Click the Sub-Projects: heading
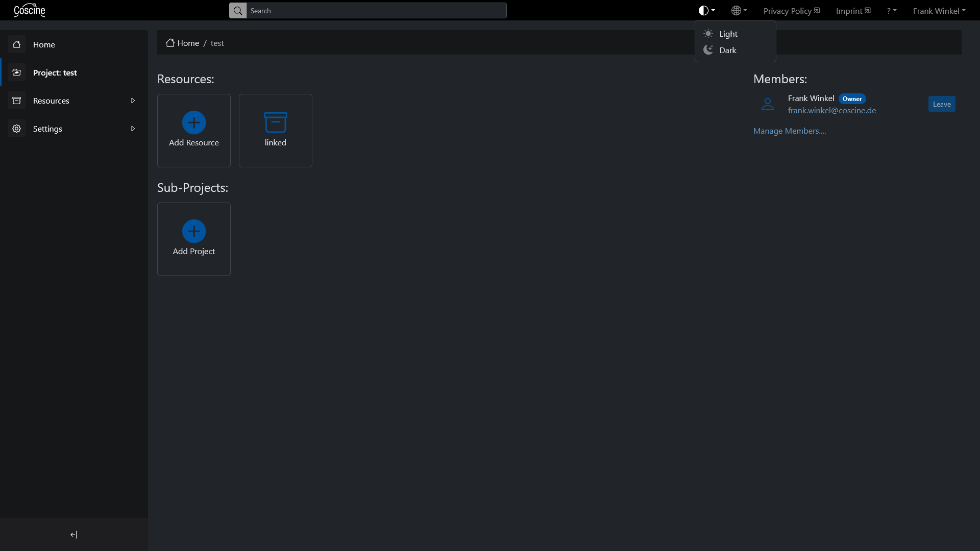The height and width of the screenshot is (551, 980). [193, 188]
